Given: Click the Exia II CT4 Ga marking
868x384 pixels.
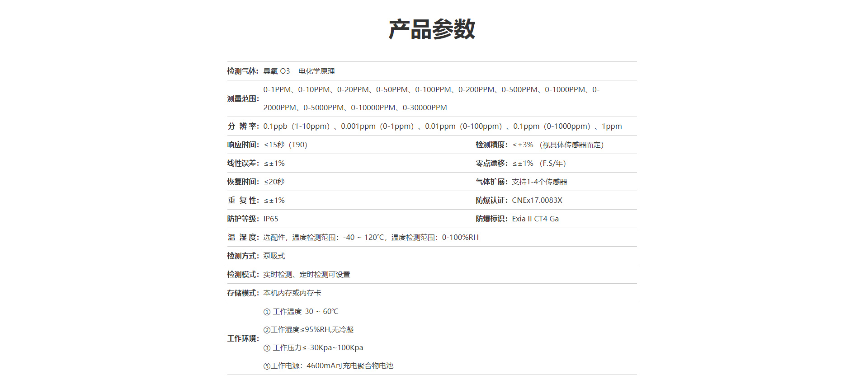Looking at the screenshot, I should [535, 219].
